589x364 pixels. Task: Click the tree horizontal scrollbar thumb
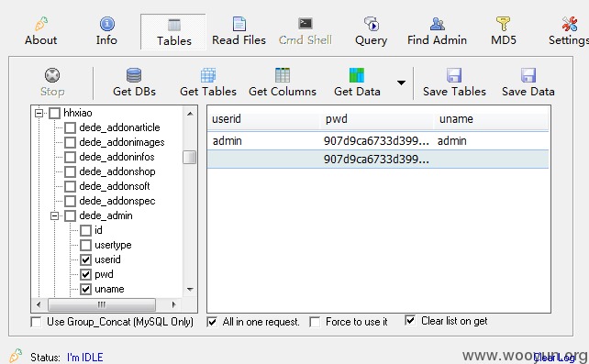[102, 304]
